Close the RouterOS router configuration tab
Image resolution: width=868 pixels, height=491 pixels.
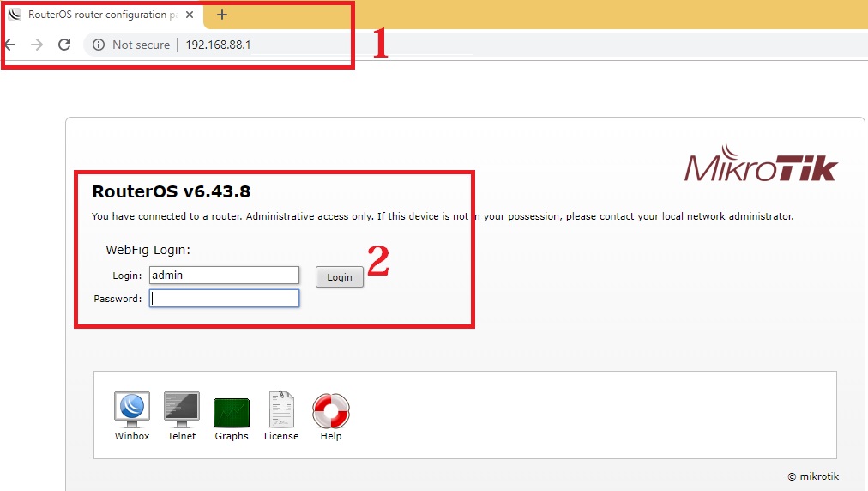[x=190, y=15]
